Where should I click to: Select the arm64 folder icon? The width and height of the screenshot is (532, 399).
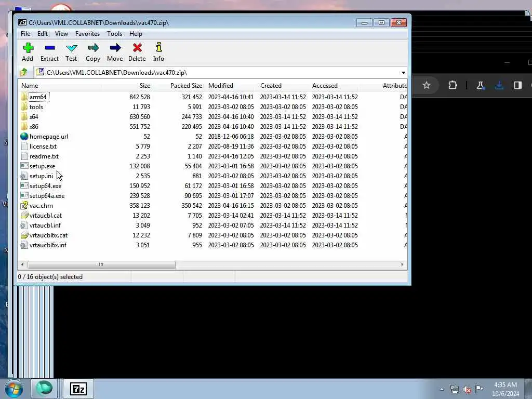pyautogui.click(x=24, y=97)
